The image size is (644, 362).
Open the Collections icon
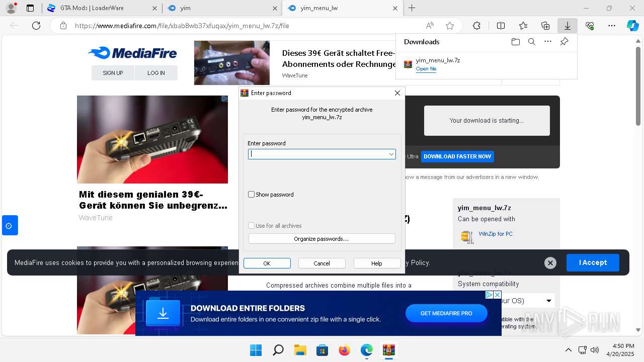point(545,26)
